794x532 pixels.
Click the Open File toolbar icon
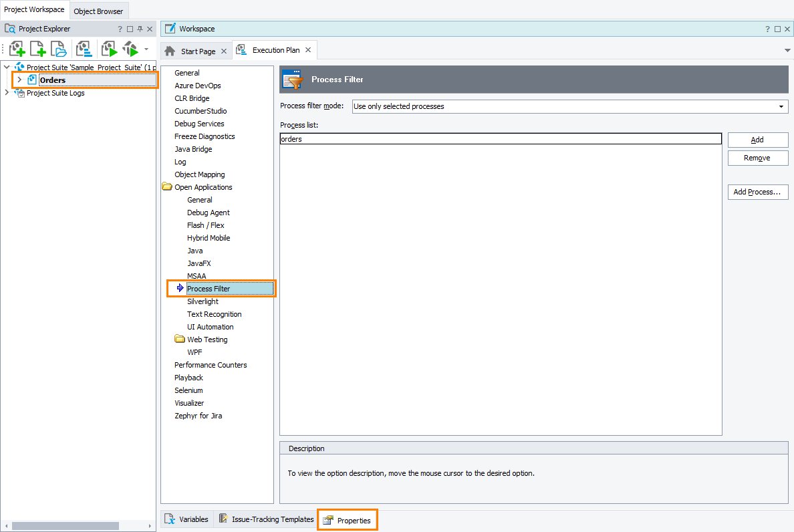point(58,49)
